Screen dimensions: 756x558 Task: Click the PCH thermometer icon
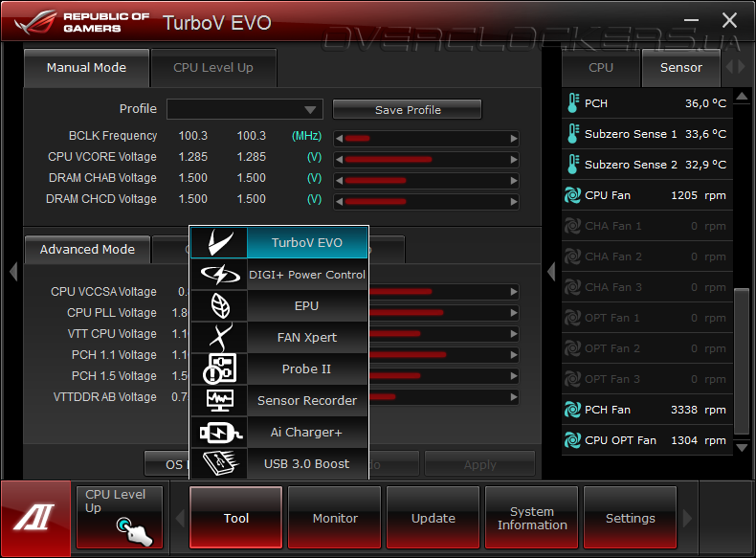tap(573, 103)
